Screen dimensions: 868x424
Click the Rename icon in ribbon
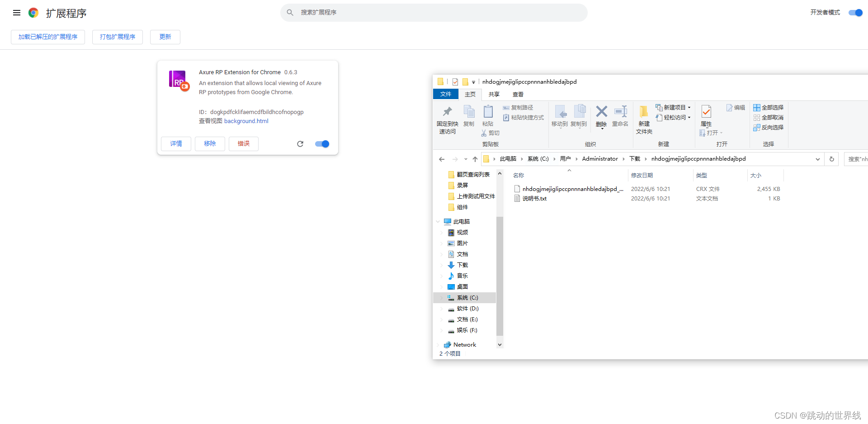pos(620,116)
